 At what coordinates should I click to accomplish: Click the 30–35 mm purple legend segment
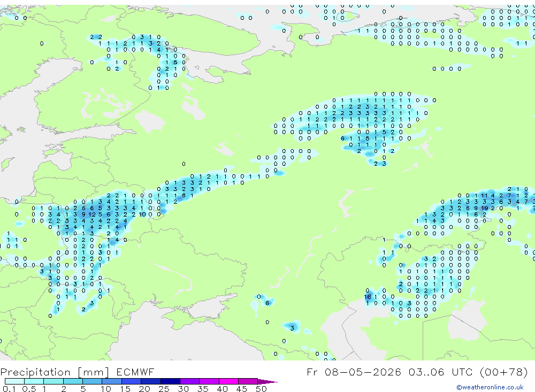click(x=189, y=381)
